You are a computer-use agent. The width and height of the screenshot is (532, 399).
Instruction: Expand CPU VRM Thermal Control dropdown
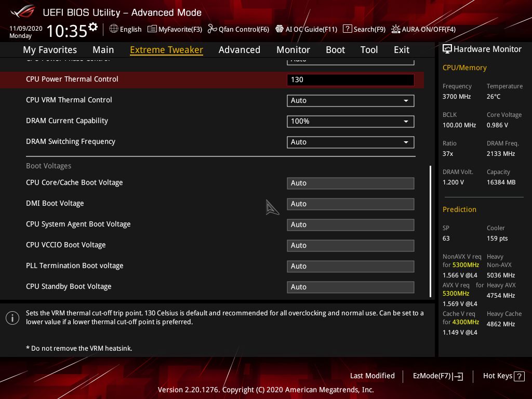tap(351, 101)
